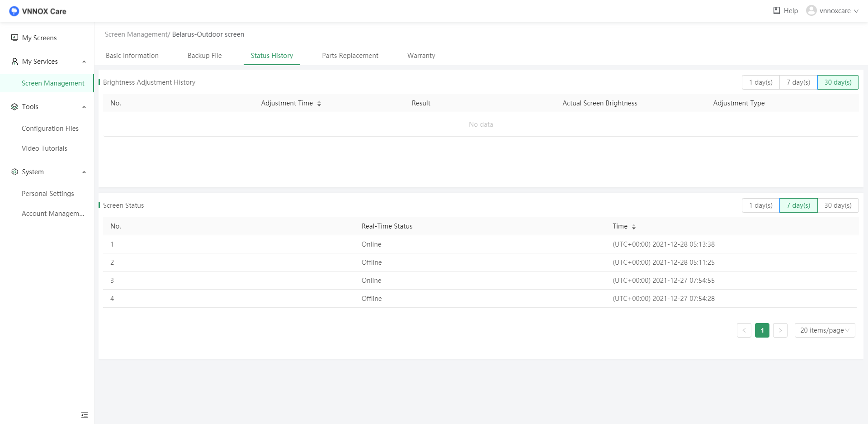
Task: Go to next page arrow
Action: [780, 330]
